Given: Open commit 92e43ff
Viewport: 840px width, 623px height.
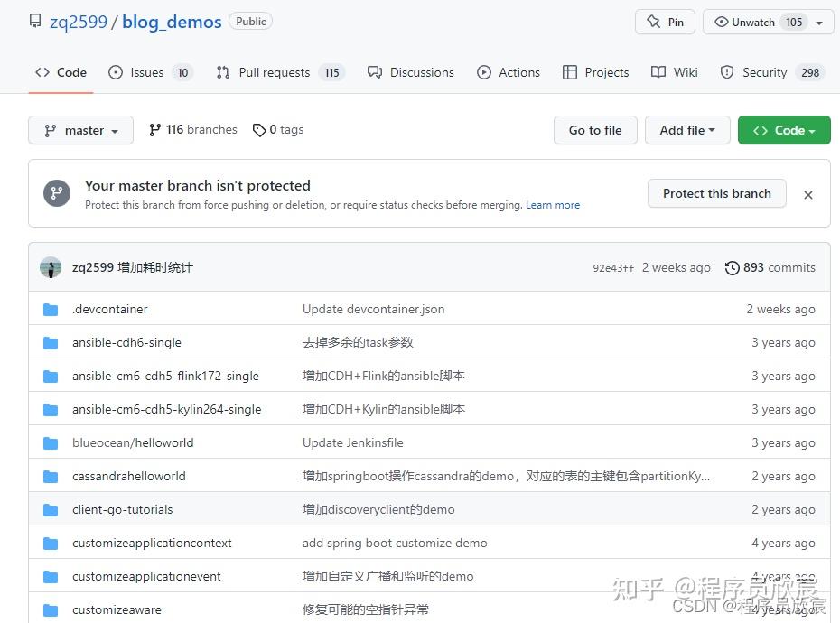Looking at the screenshot, I should point(613,267).
